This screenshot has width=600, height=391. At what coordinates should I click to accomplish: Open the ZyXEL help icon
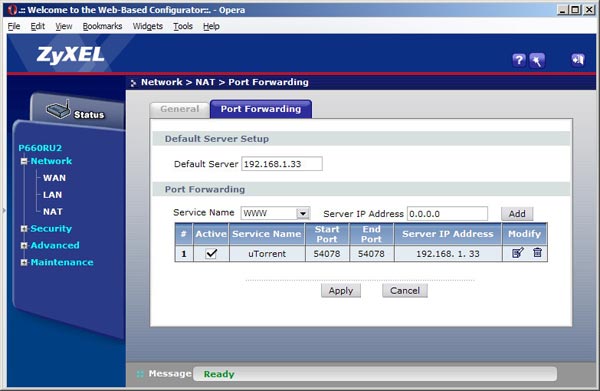click(518, 60)
